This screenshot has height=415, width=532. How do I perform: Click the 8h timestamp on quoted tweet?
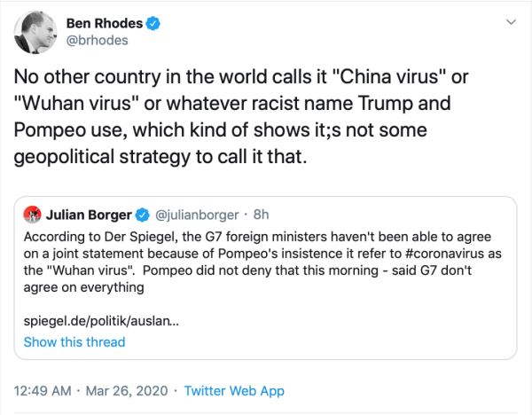[262, 215]
